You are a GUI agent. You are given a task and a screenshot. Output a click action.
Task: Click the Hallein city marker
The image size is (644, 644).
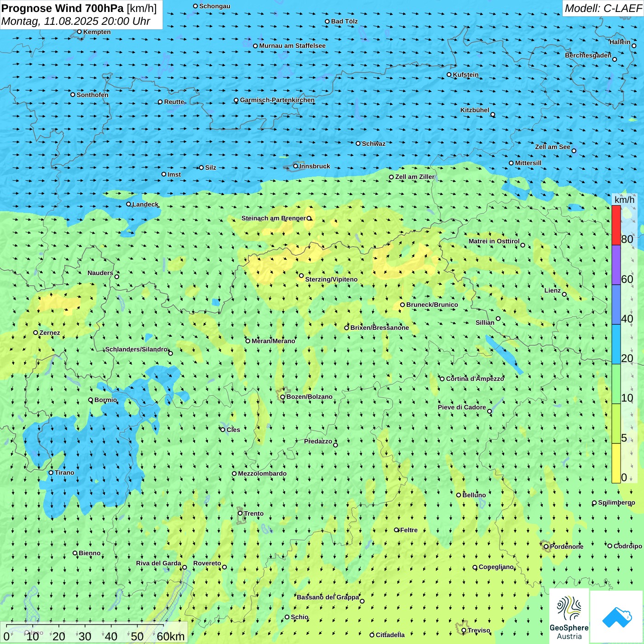tap(634, 46)
